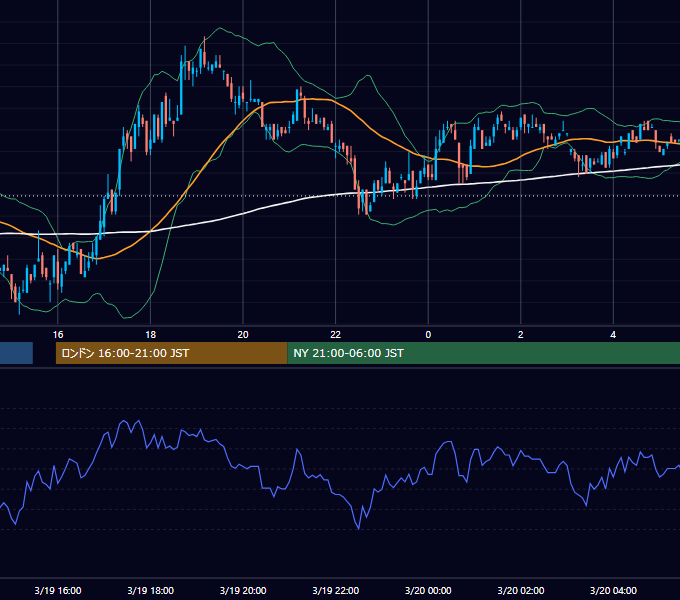Click the 22 time axis label
This screenshot has height=600, width=680.
(336, 335)
